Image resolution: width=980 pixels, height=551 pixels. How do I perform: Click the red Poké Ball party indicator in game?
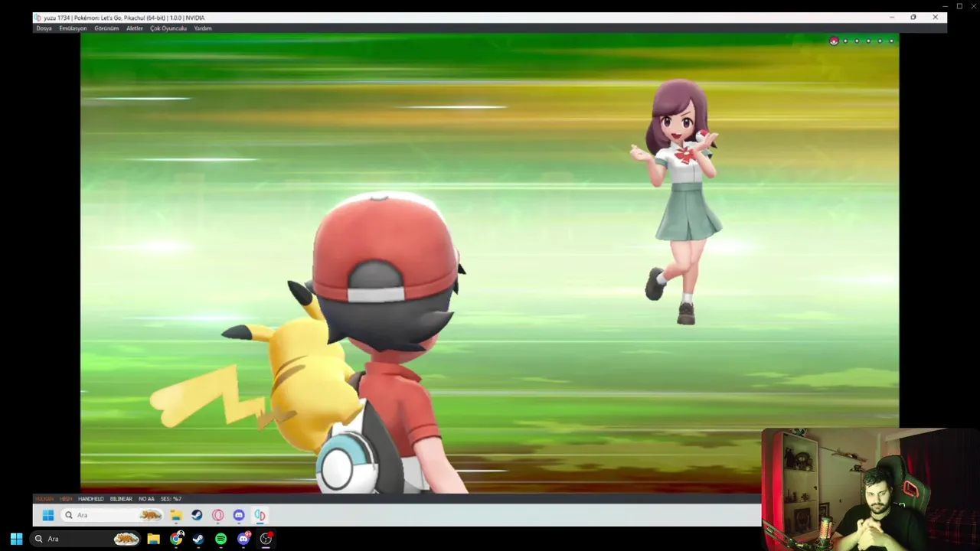pyautogui.click(x=834, y=41)
